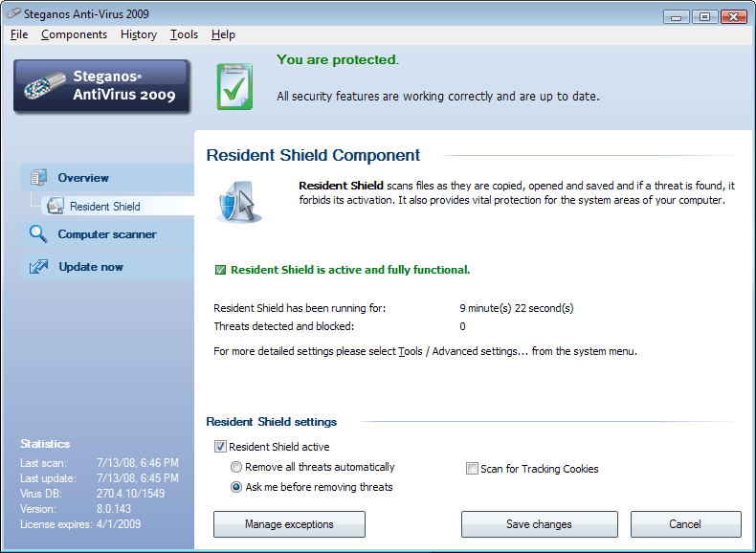This screenshot has height=553, width=756.
Task: Click 'Resident Shield is active and fully functional.' text
Action: click(350, 270)
